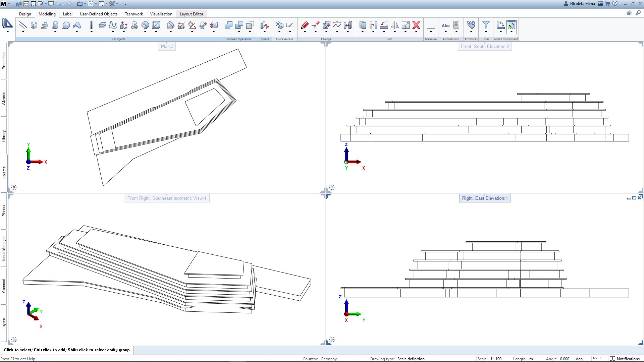This screenshot has width=644, height=362.
Task: Click the Union boolean operator icon
Action: click(x=228, y=25)
